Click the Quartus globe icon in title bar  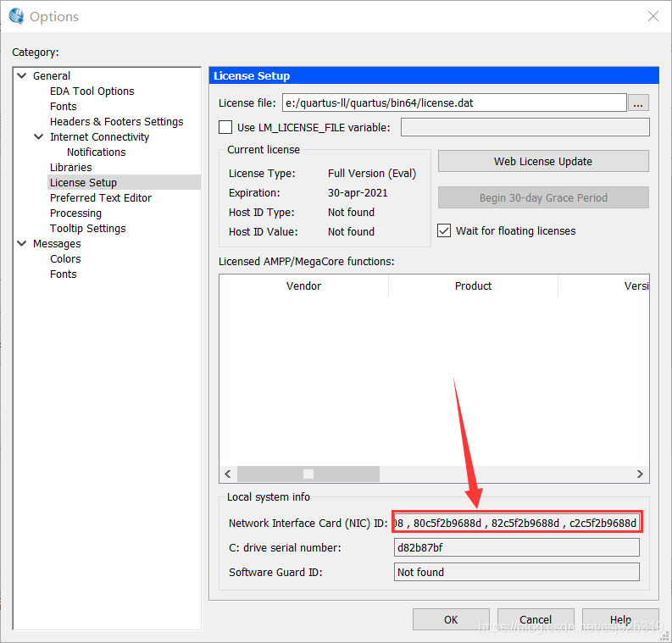click(16, 16)
